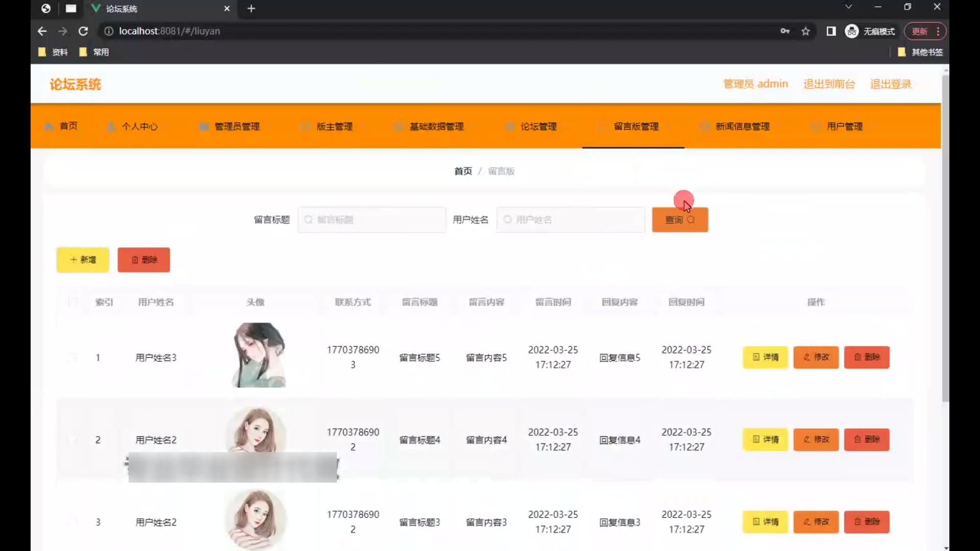Screen dimensions: 980x551
Task: Open the 用户管理 menu item
Action: (x=844, y=127)
